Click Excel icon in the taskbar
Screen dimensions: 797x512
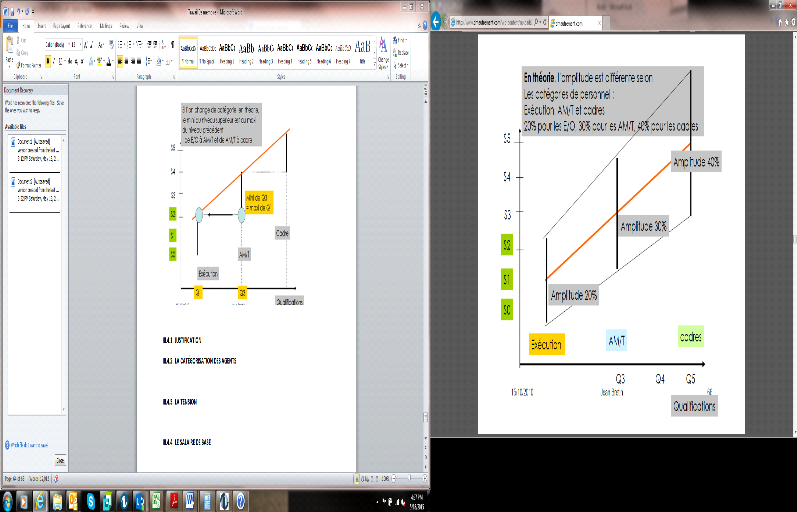(156, 502)
